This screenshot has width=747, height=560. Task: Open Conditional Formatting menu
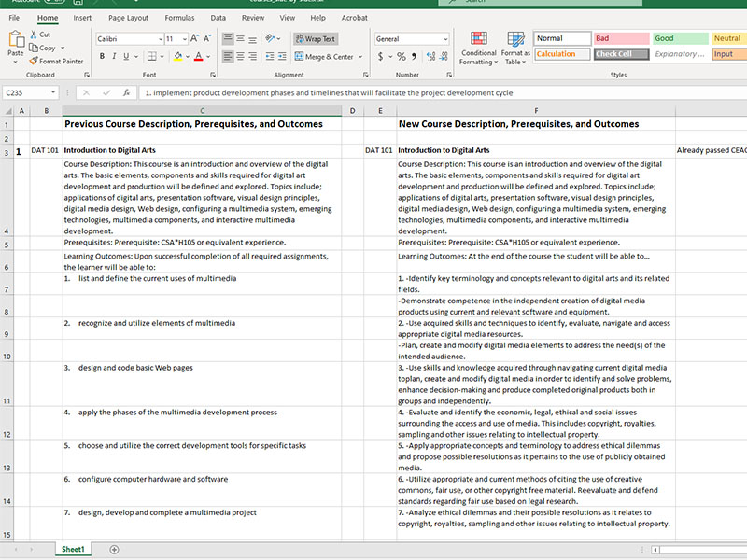[x=478, y=49]
